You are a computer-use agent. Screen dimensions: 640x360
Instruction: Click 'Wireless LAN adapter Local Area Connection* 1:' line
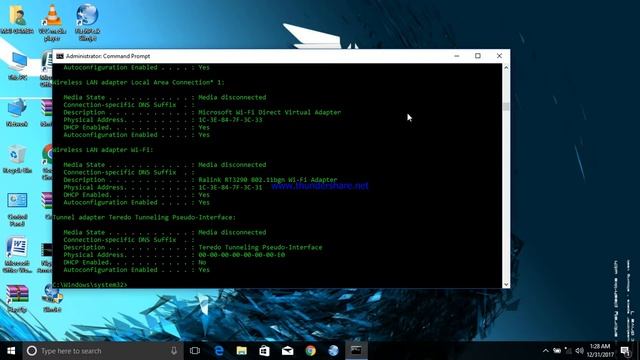(139, 82)
